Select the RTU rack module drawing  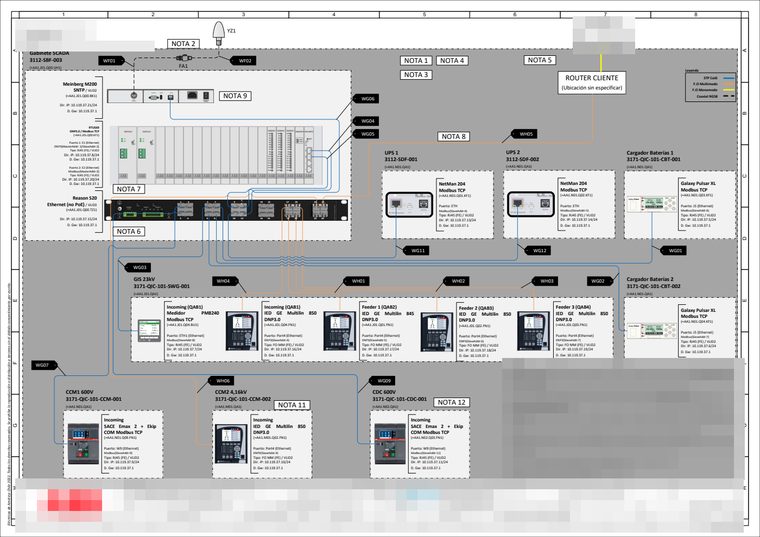[216, 155]
